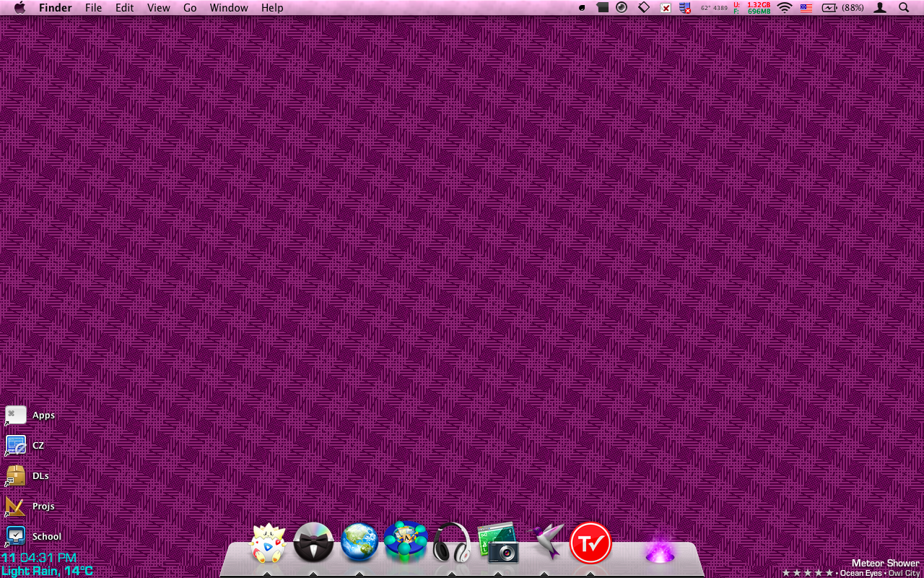Image resolution: width=924 pixels, height=578 pixels.
Task: Click the black square menu bar icon
Action: pyautogui.click(x=603, y=8)
